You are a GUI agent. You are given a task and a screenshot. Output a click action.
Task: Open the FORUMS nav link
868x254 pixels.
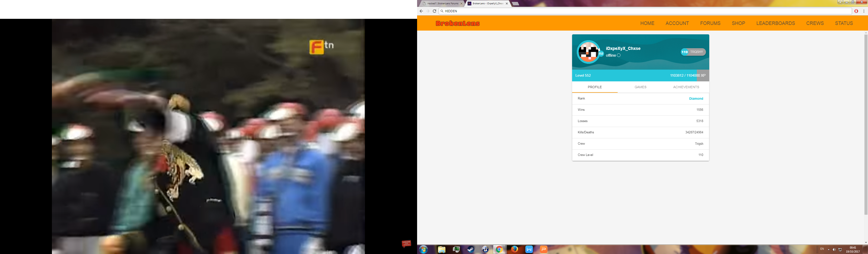point(710,23)
